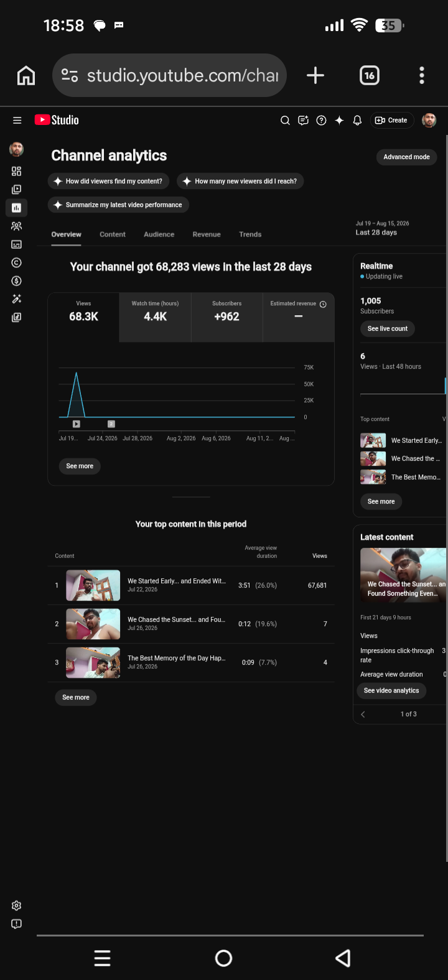Ask 'How did viewers find my content?'
The image size is (448, 980).
(x=108, y=181)
